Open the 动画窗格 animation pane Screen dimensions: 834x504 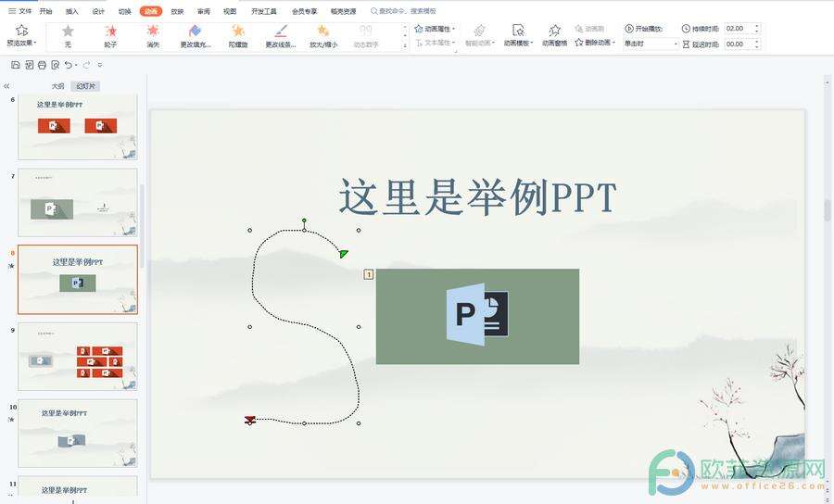[x=555, y=35]
